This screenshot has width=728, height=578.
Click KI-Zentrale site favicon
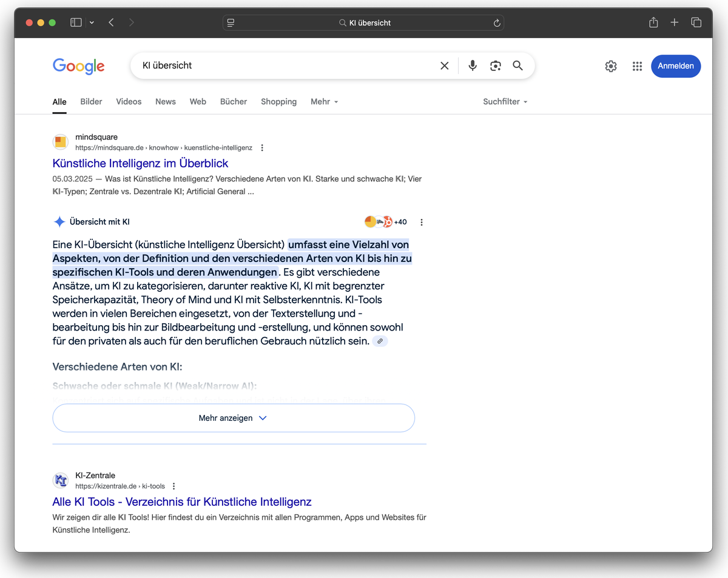61,480
